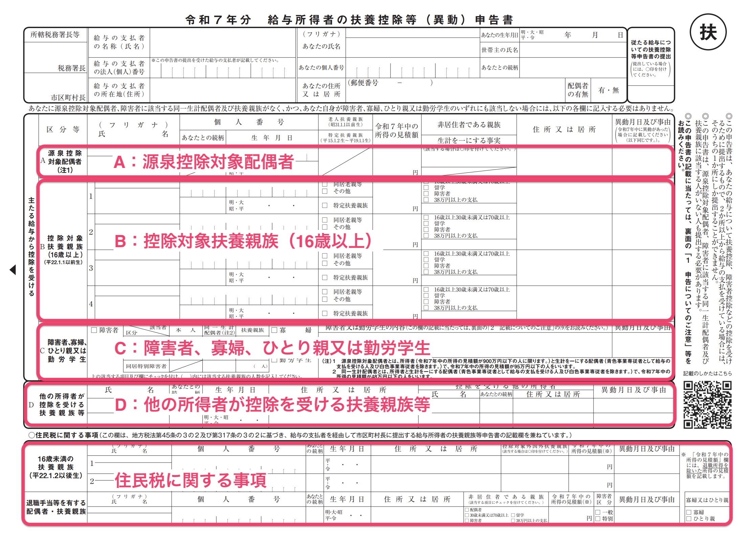Click the 給与の支払者の法人番号 boxes
The width and height of the screenshot is (756, 535).
[223, 71]
